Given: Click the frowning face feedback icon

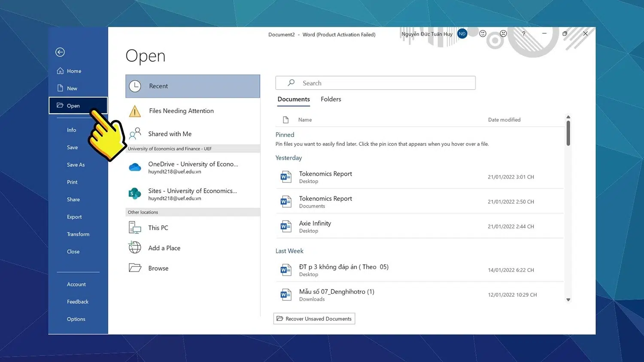Looking at the screenshot, I should 503,33.
